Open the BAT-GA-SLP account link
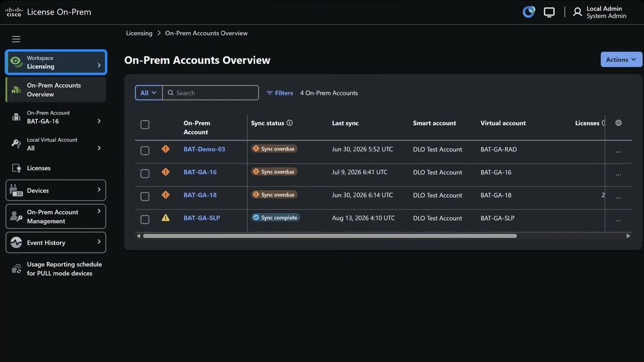Screen dimensions: 644x362 point(202,218)
